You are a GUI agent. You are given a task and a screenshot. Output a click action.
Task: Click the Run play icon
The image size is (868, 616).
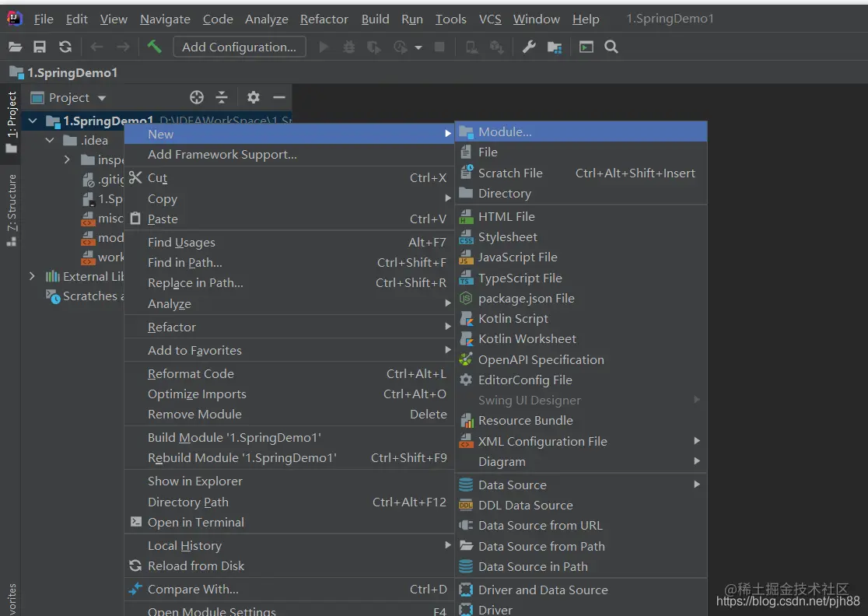pyautogui.click(x=324, y=47)
